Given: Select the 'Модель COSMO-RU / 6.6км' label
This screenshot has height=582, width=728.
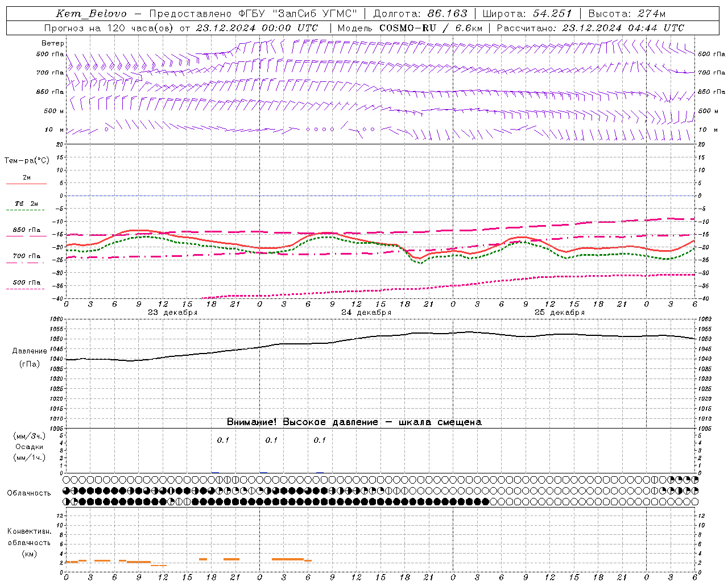Looking at the screenshot, I should (410, 28).
